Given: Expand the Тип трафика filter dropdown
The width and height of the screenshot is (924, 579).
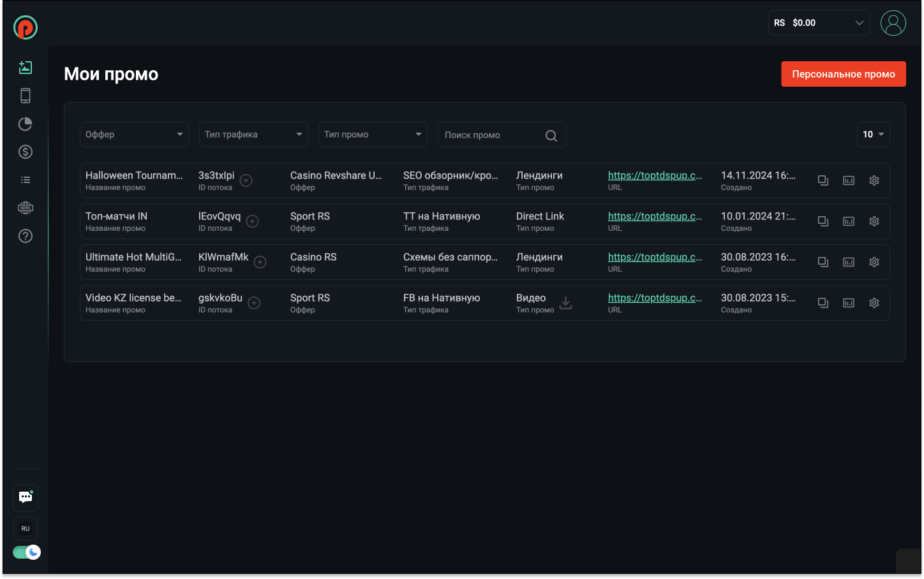Looking at the screenshot, I should click(x=253, y=135).
